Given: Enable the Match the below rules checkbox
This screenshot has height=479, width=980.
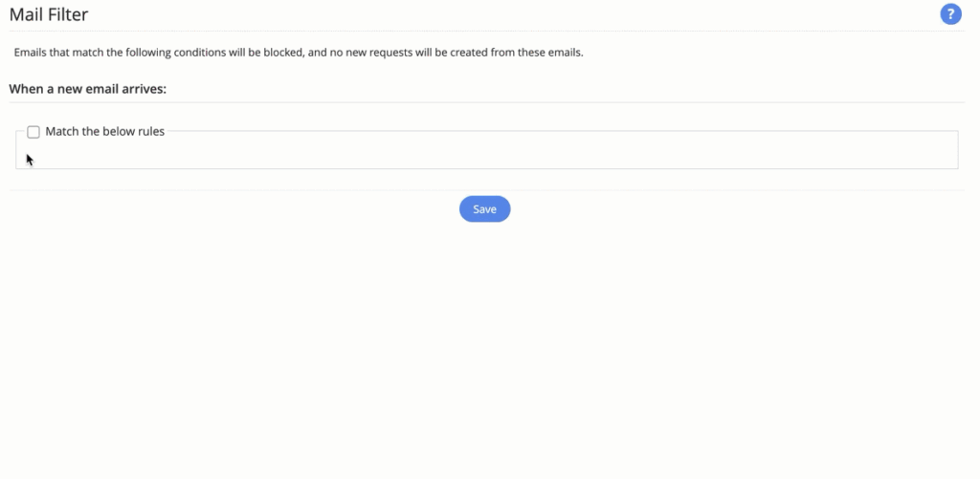Looking at the screenshot, I should pyautogui.click(x=33, y=132).
